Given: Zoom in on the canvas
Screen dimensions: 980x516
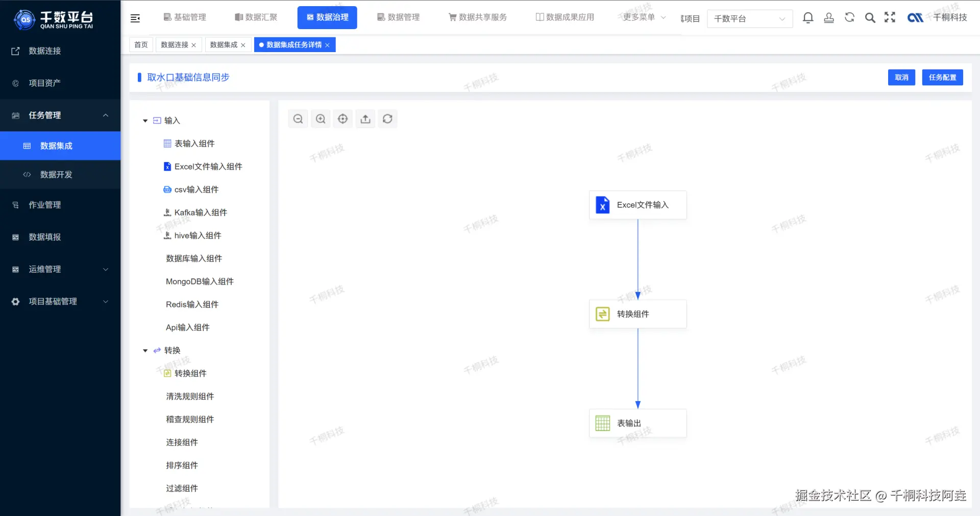Looking at the screenshot, I should tap(321, 119).
